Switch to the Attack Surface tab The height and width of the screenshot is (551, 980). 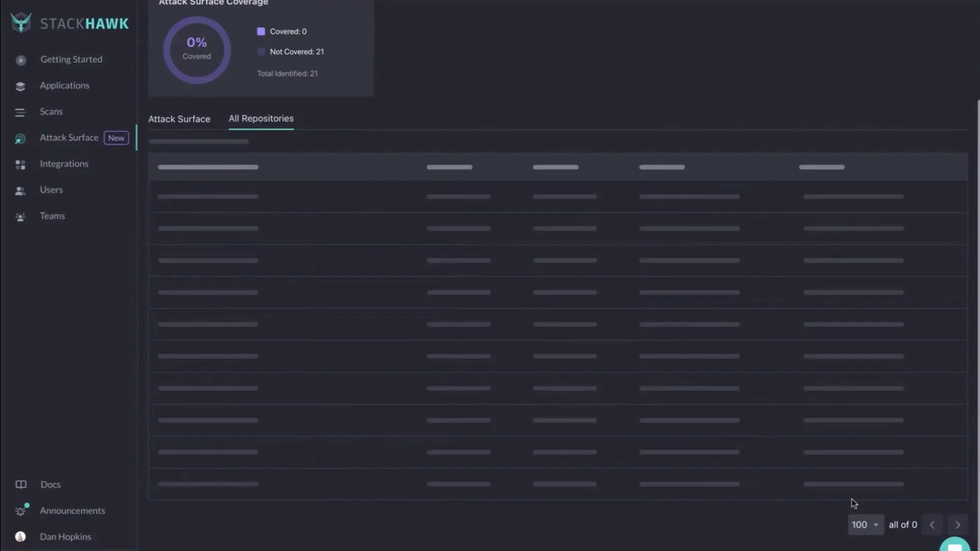coord(179,119)
